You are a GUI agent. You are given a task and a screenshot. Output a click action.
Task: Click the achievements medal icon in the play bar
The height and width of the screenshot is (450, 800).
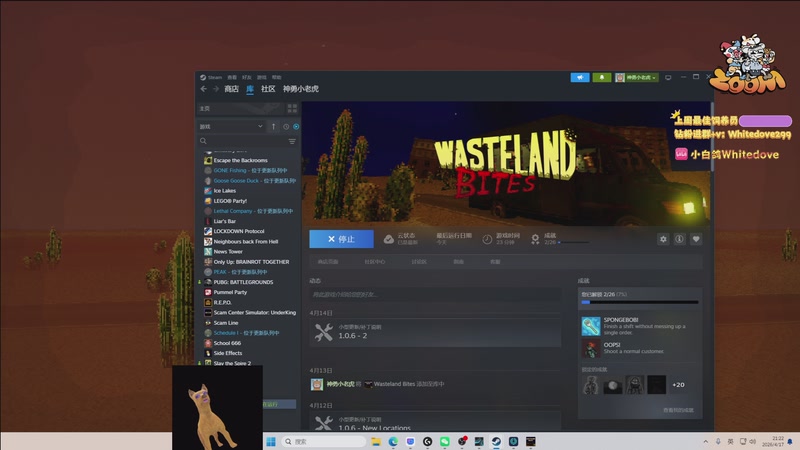click(x=535, y=239)
